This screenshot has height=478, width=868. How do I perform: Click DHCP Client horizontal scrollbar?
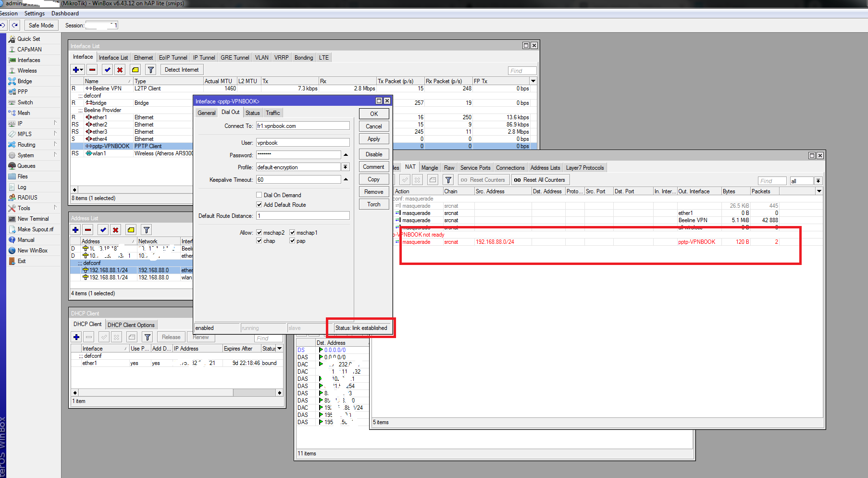pyautogui.click(x=177, y=393)
